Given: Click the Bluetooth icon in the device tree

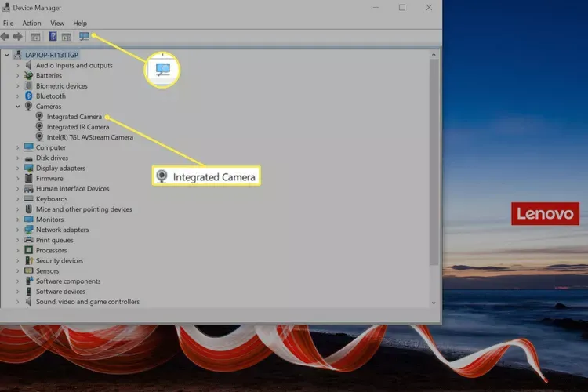Looking at the screenshot, I should pyautogui.click(x=29, y=96).
